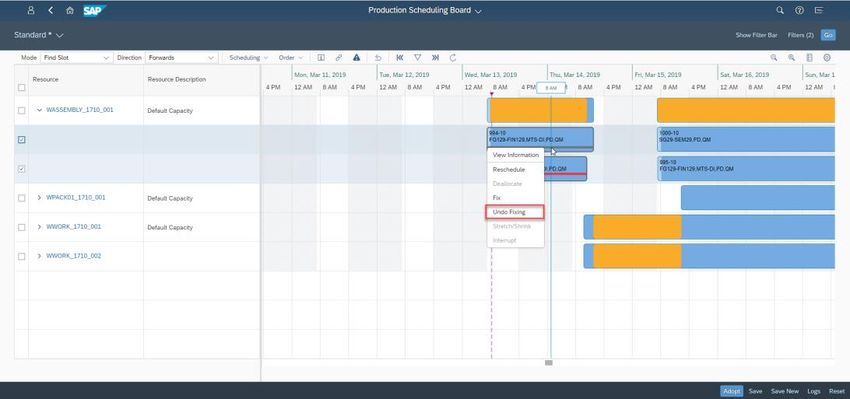Click Show Filter Bar link
The height and width of the screenshot is (399, 850).
[x=756, y=35]
